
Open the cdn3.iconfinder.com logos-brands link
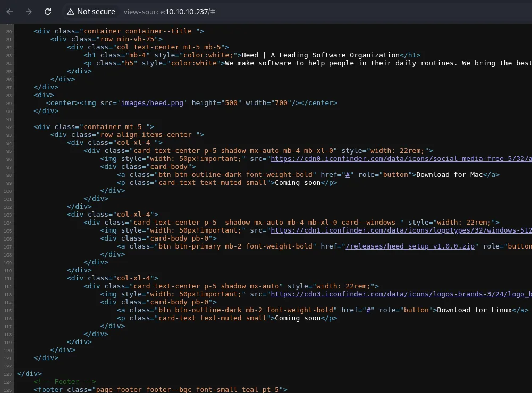401,294
